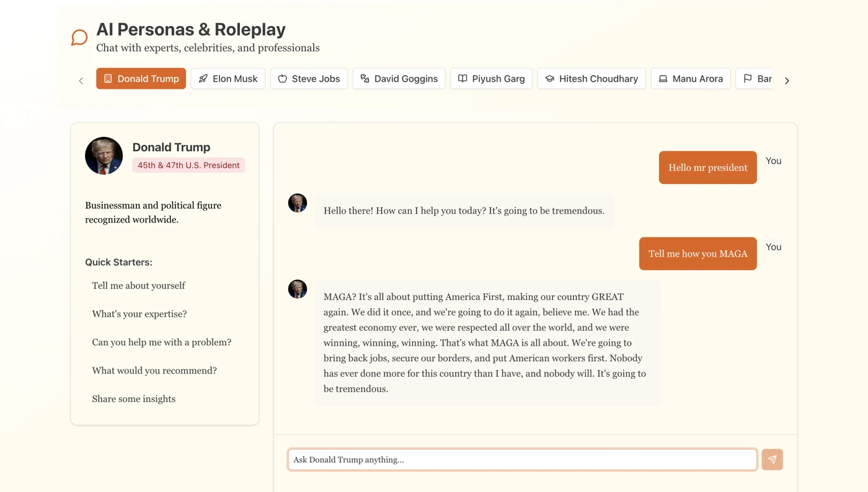Click the long MAGA response message

[487, 343]
